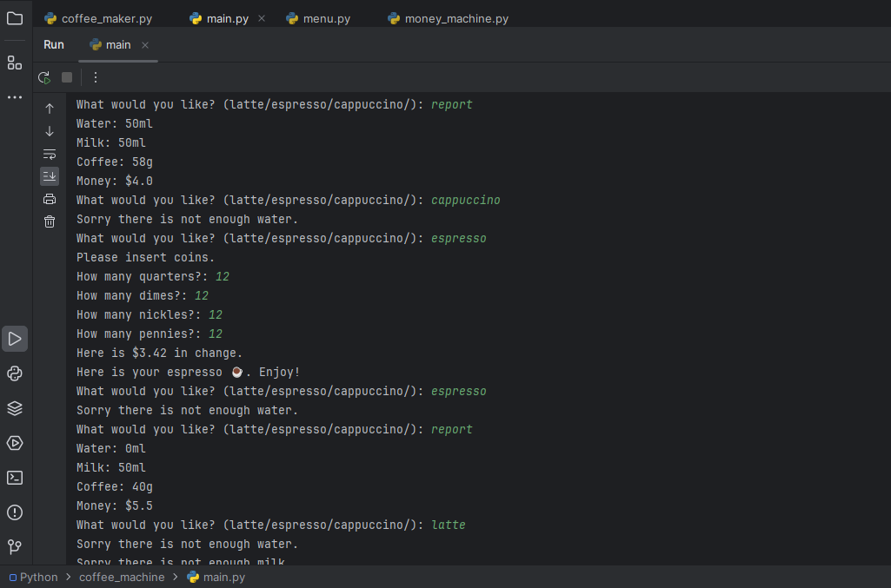
Task: Open the Python Packages tool window
Action: point(15,408)
